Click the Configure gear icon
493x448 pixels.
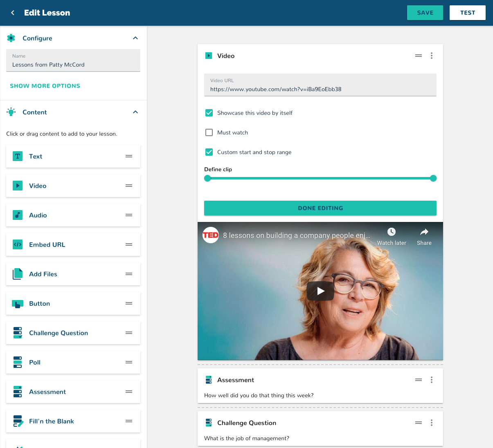(11, 38)
